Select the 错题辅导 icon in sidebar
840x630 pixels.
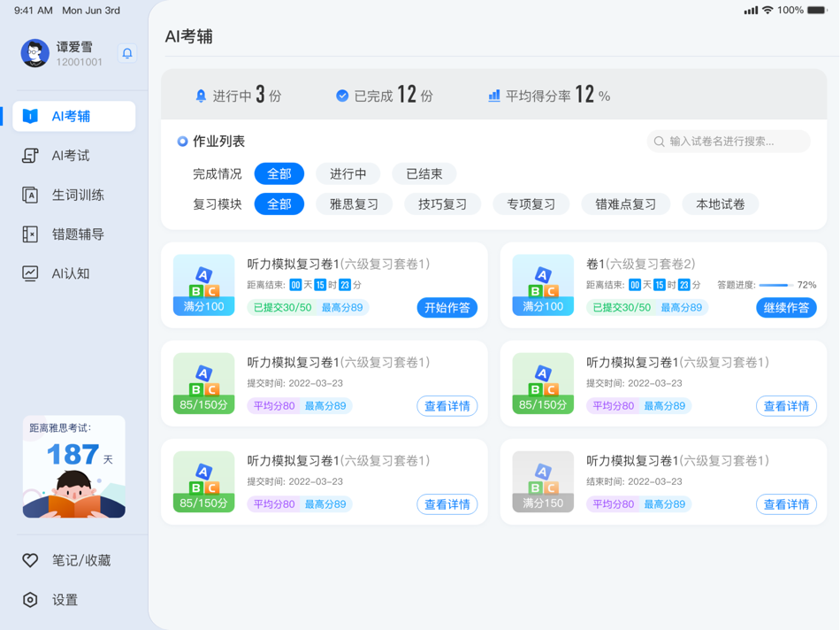31,234
